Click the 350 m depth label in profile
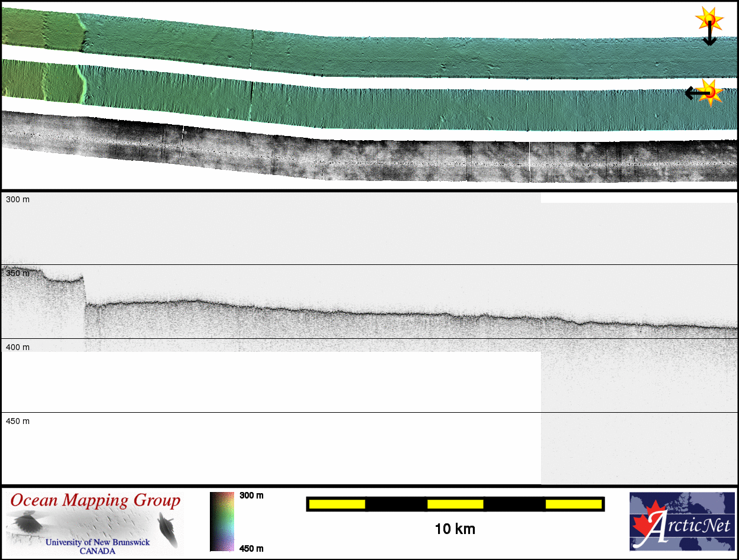This screenshot has width=739, height=560. (18, 274)
